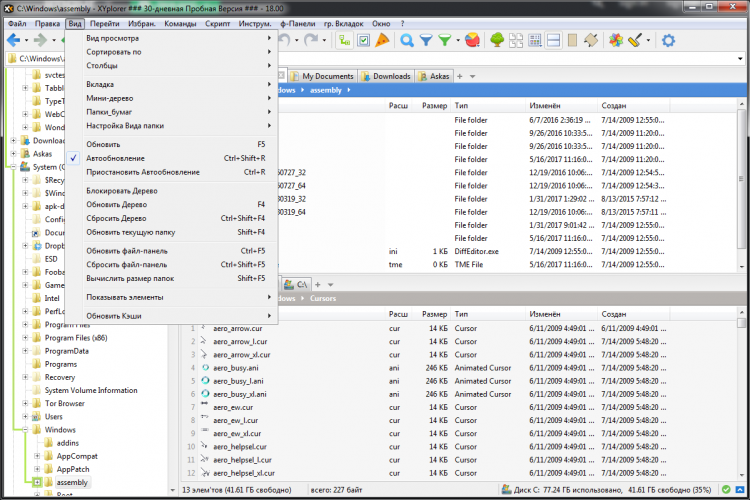Viewport: 750px width, 500px height.
Task: Toggle Приостановить Автообновление menu entry
Action: point(172,172)
